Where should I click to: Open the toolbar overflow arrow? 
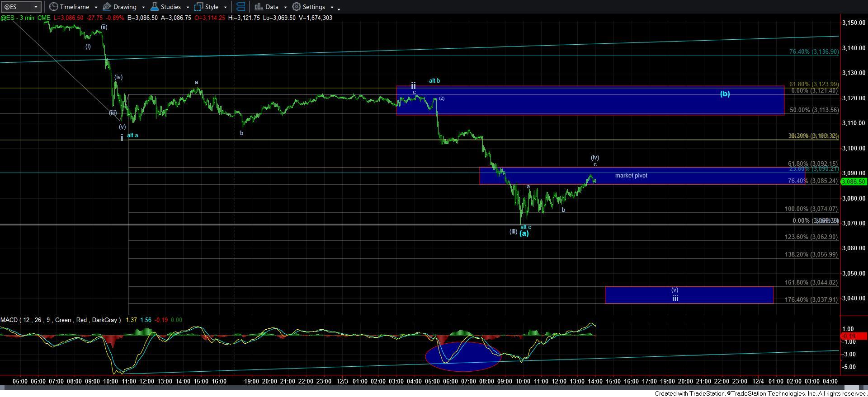(339, 9)
